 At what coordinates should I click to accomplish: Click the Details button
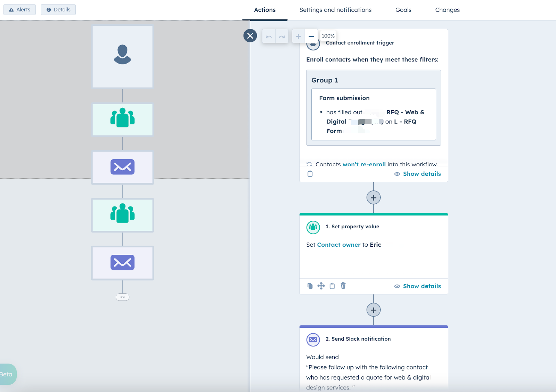[58, 9]
